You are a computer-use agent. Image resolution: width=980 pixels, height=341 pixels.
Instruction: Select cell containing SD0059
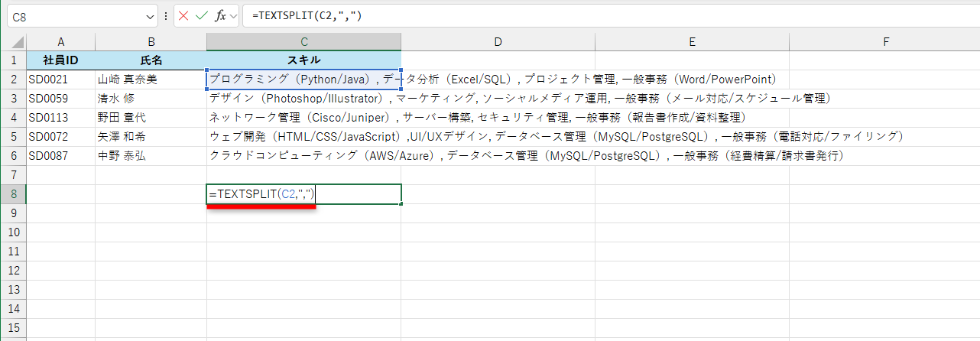coord(60,99)
